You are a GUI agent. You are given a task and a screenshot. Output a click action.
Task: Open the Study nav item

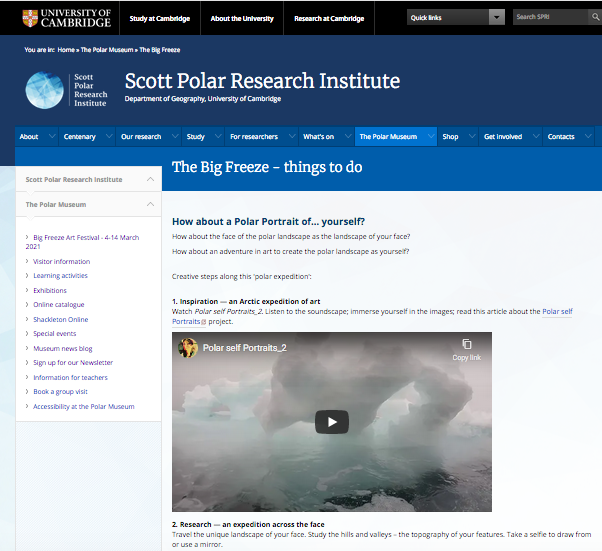coord(195,137)
